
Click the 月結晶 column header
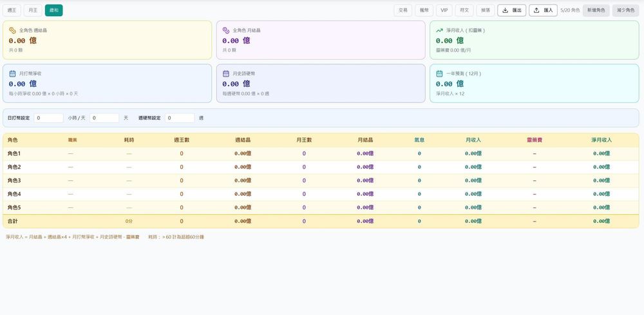(x=365, y=140)
